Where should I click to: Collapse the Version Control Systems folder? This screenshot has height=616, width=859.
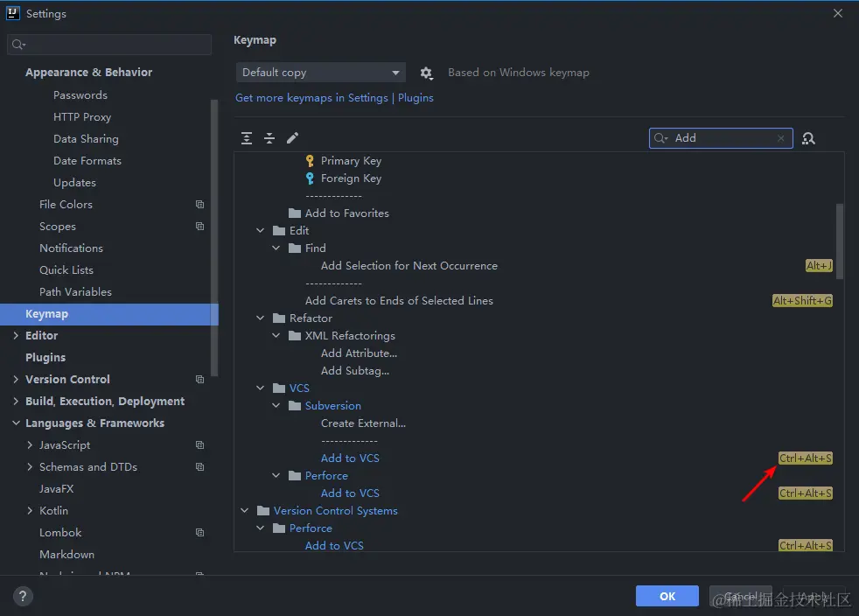[x=244, y=511]
